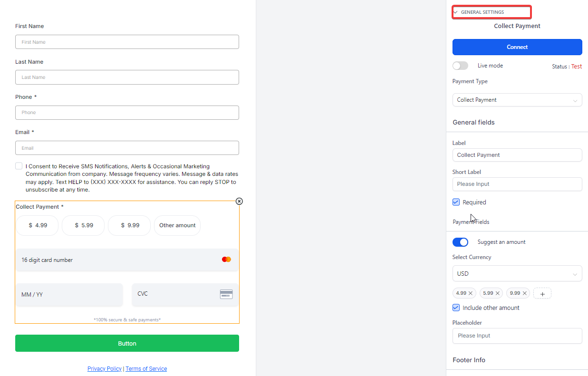
Task: Open the Payment Type dropdown
Action: click(x=517, y=100)
